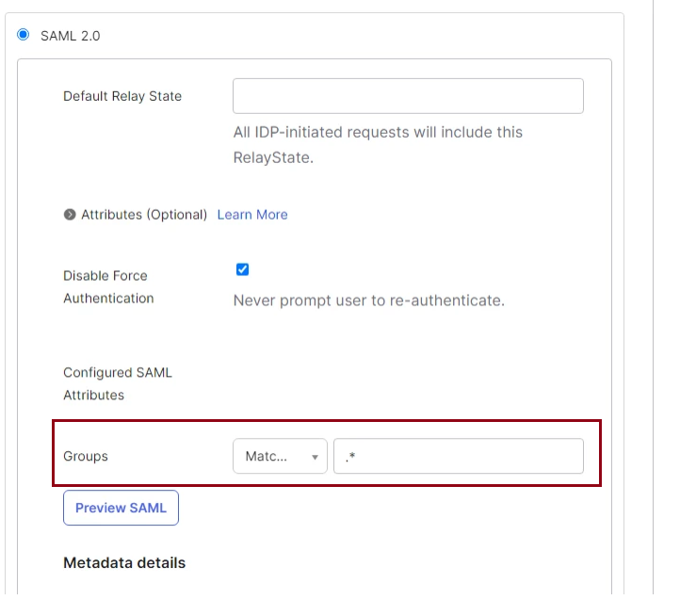Click the IDP-initiated requests help text
Image resolution: width=680 pixels, height=616 pixels.
coord(378,133)
